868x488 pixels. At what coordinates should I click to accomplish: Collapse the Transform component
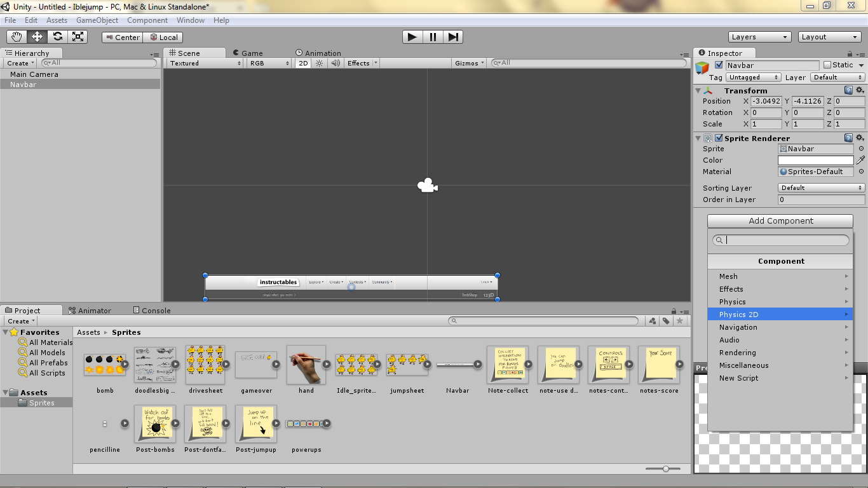(699, 91)
